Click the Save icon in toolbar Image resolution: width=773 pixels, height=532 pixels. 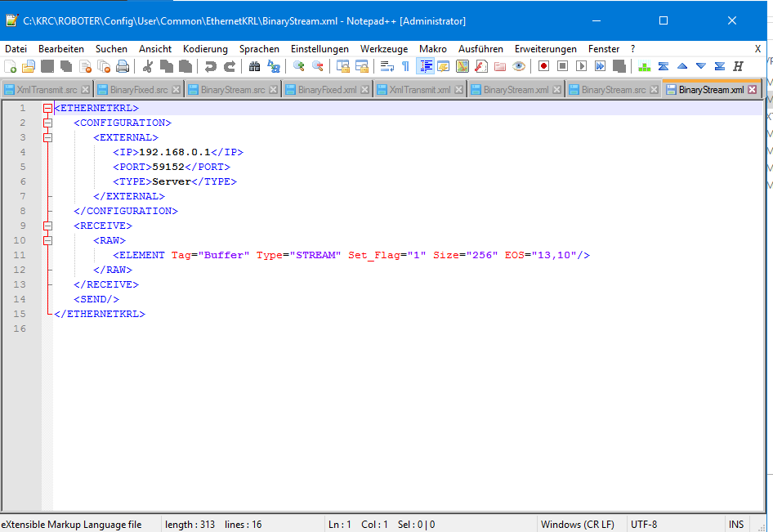click(47, 66)
